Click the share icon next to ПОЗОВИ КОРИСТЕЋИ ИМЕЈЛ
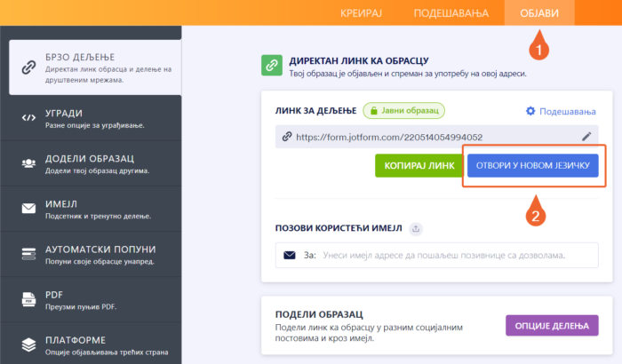This screenshot has width=622, height=364. (416, 228)
